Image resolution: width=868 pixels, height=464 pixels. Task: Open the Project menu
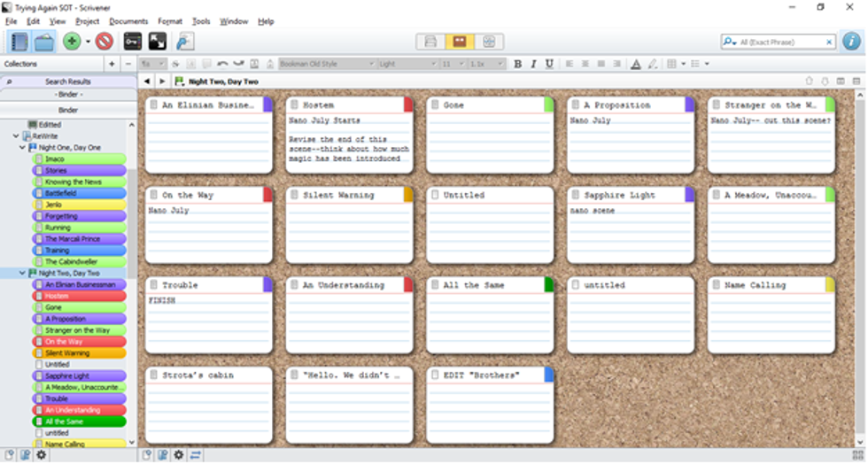pyautogui.click(x=87, y=21)
